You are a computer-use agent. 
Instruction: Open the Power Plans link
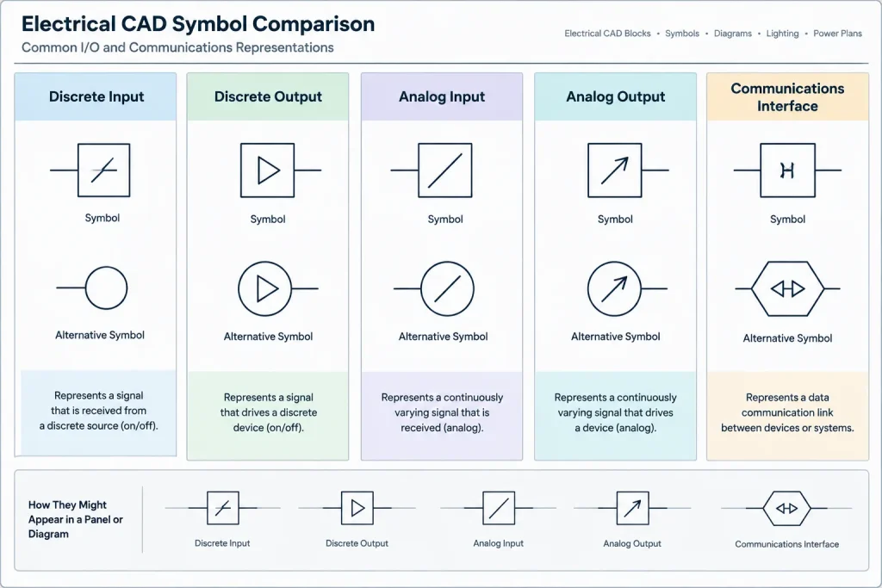pyautogui.click(x=837, y=34)
